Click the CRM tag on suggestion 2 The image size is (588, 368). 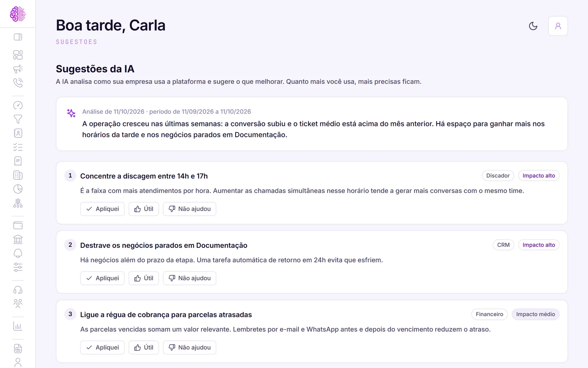(x=503, y=245)
